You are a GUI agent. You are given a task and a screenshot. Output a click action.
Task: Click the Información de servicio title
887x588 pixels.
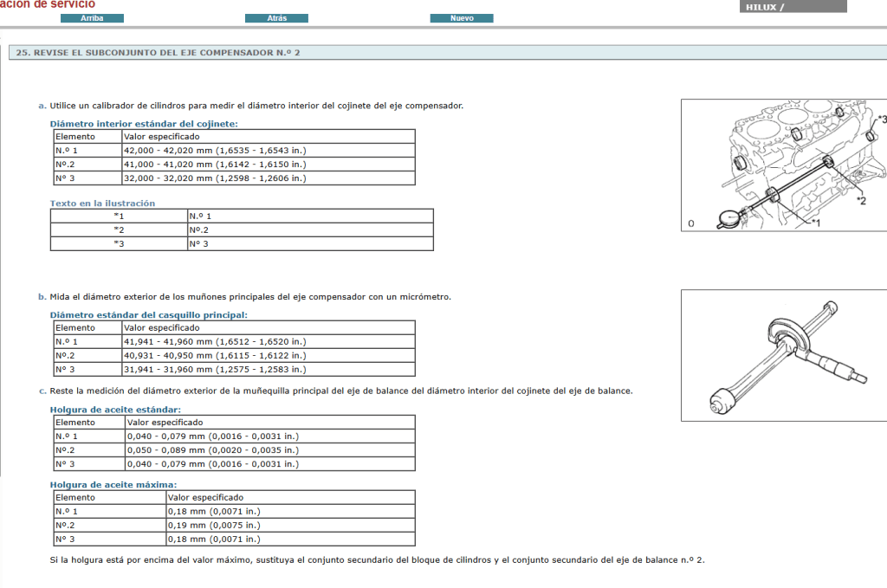(x=49, y=3)
